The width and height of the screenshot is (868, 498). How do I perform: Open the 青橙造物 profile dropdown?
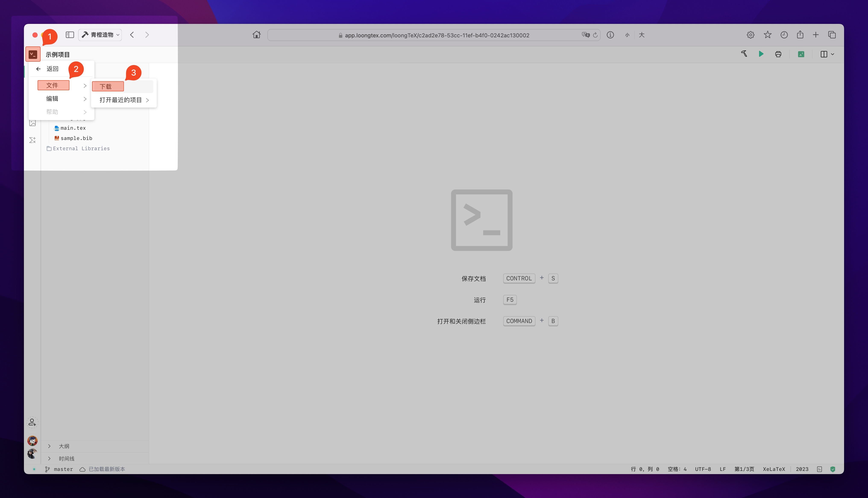pos(100,35)
